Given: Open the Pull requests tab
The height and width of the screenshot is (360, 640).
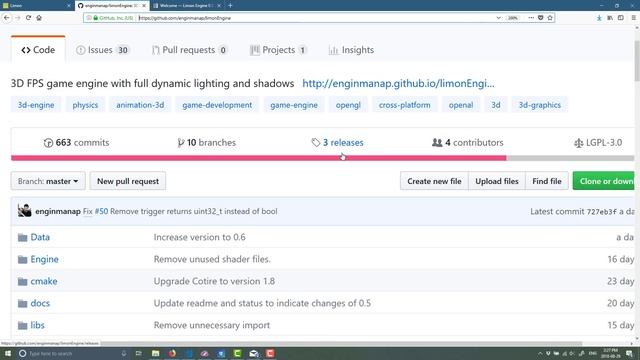Looking at the screenshot, I should pyautogui.click(x=189, y=50).
